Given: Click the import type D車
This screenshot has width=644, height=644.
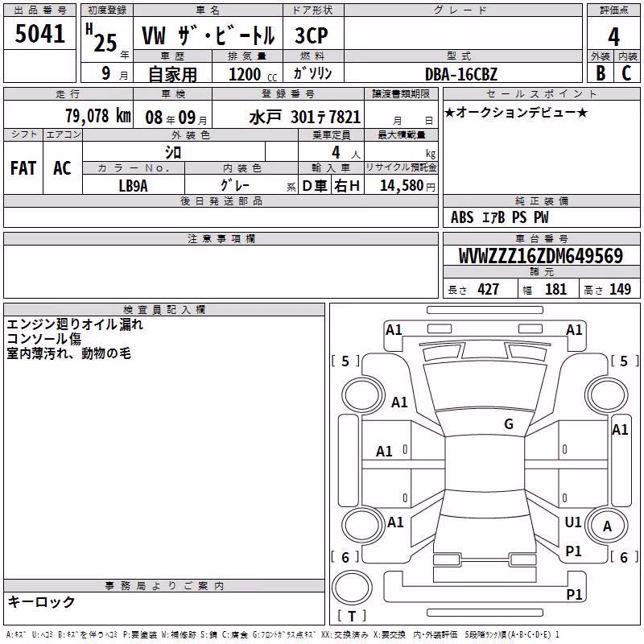Looking at the screenshot, I should [x=315, y=186].
